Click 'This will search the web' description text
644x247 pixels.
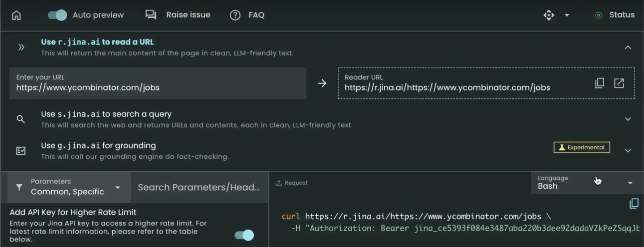(x=197, y=125)
